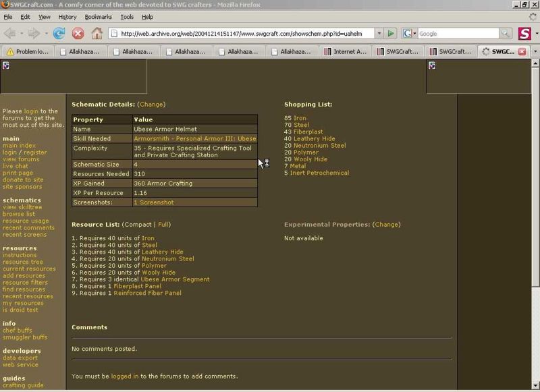The width and height of the screenshot is (540, 392).
Task: Click the red Stop loading icon
Action: click(x=78, y=33)
